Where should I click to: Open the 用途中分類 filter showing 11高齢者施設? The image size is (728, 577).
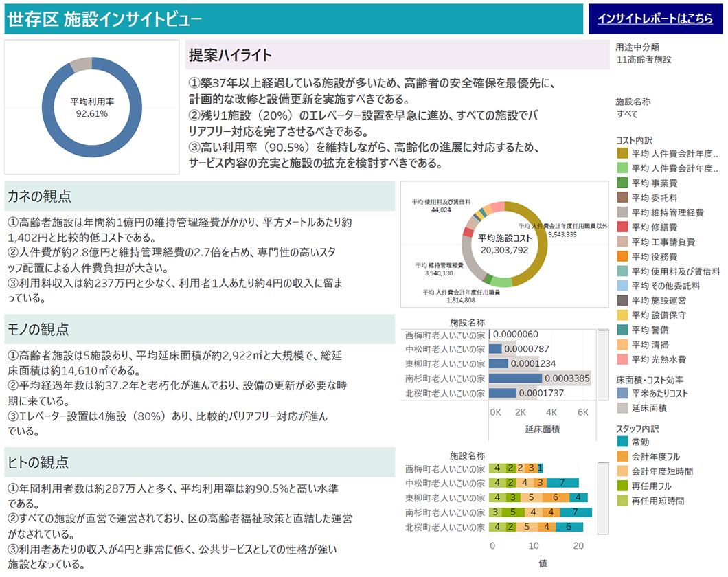pos(644,60)
